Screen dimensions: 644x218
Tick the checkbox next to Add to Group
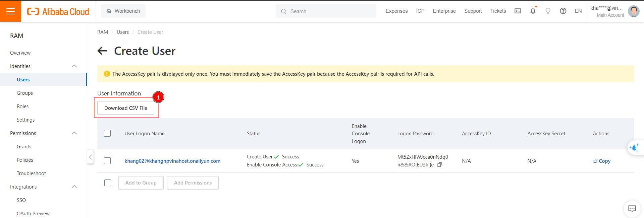108,183
